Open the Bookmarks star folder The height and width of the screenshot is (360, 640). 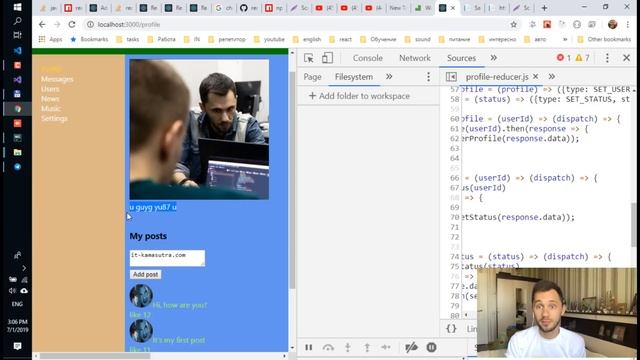89,39
